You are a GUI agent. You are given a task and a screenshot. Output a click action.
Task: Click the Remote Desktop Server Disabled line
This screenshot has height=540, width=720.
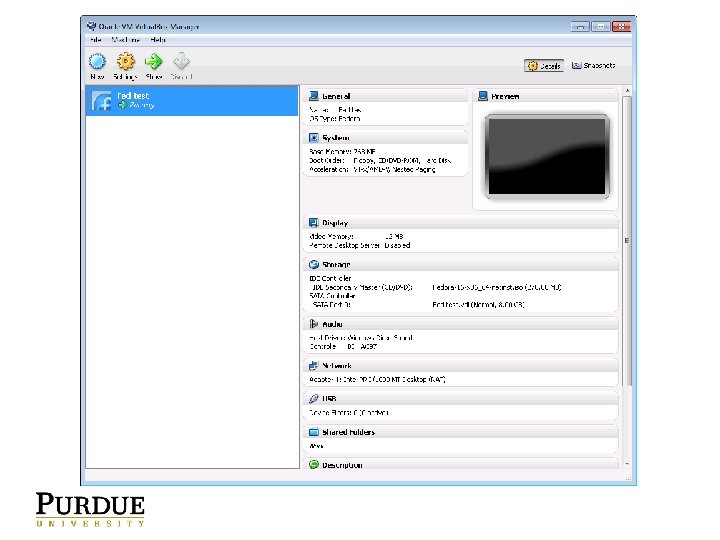tap(360, 246)
